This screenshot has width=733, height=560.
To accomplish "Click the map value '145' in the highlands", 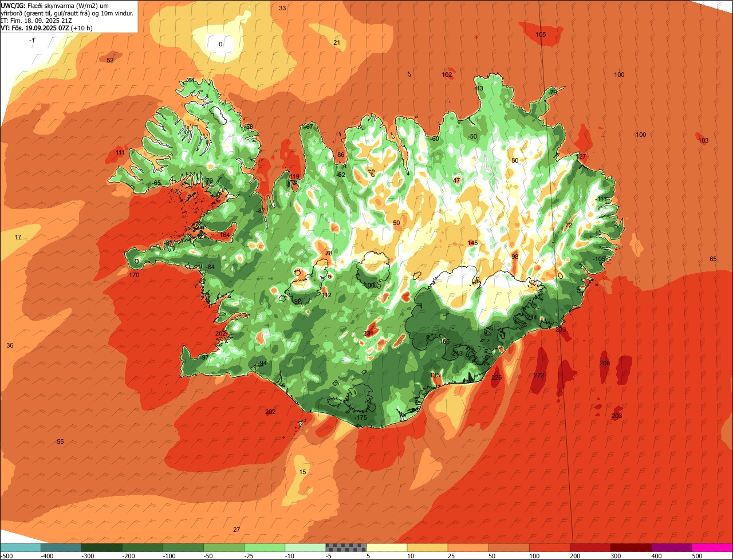I will tap(472, 243).
